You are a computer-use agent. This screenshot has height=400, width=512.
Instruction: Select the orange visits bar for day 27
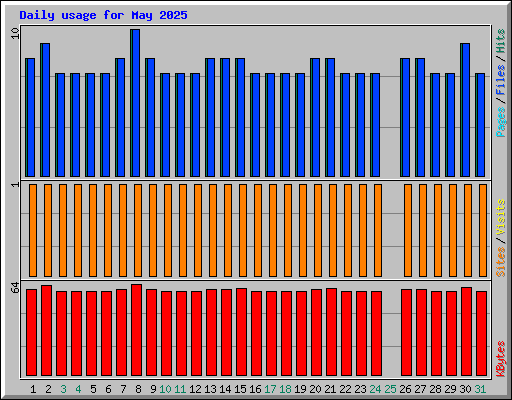(x=423, y=230)
